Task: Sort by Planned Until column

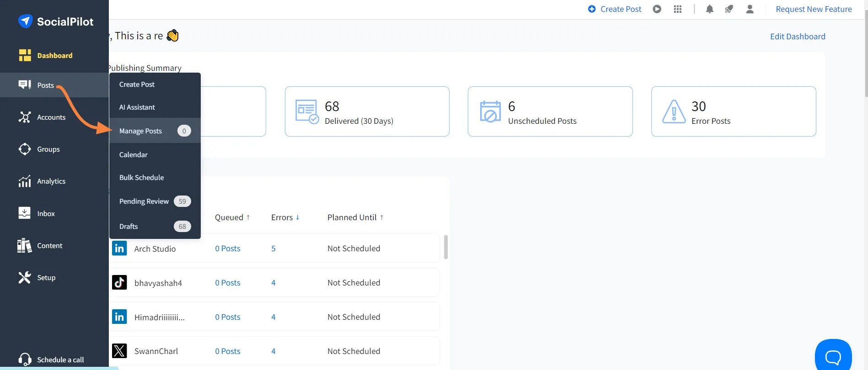Action: [355, 217]
